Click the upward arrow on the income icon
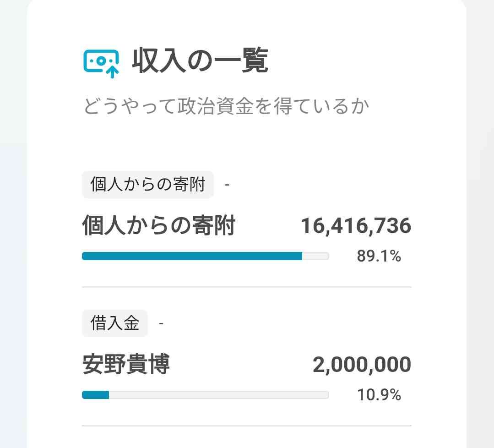Screen dimensions: 494x448 (112, 71)
